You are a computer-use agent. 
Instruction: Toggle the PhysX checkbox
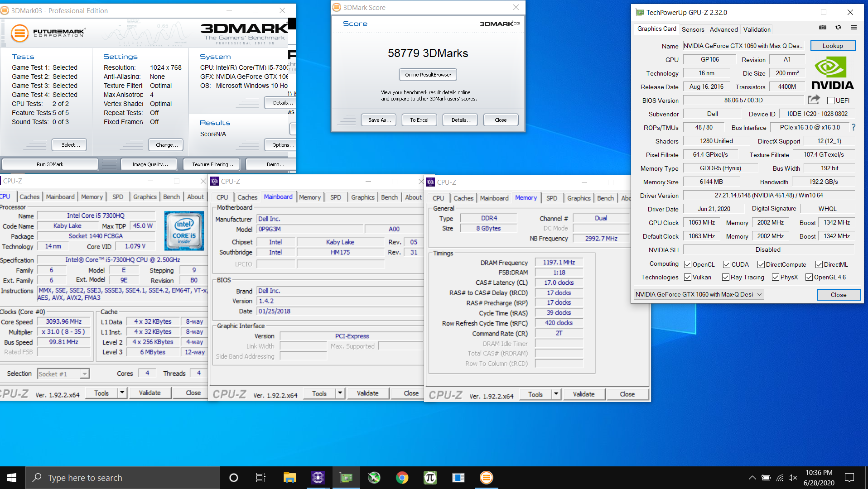pos(776,277)
